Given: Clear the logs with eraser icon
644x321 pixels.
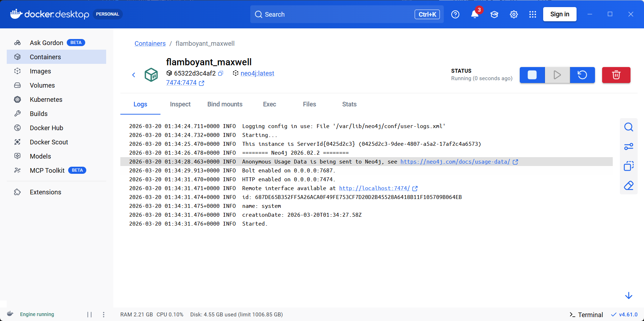Looking at the screenshot, I should point(629,186).
